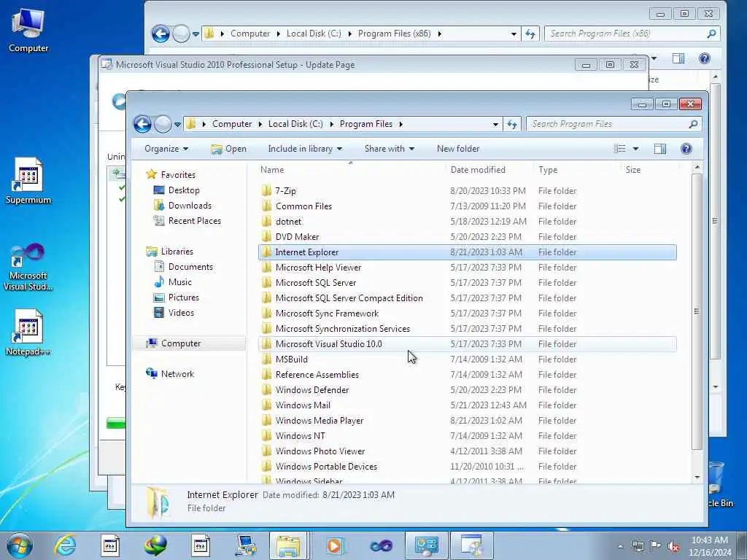747x560 pixels.
Task: Open Action Center flag in the system tray
Action: click(x=656, y=546)
